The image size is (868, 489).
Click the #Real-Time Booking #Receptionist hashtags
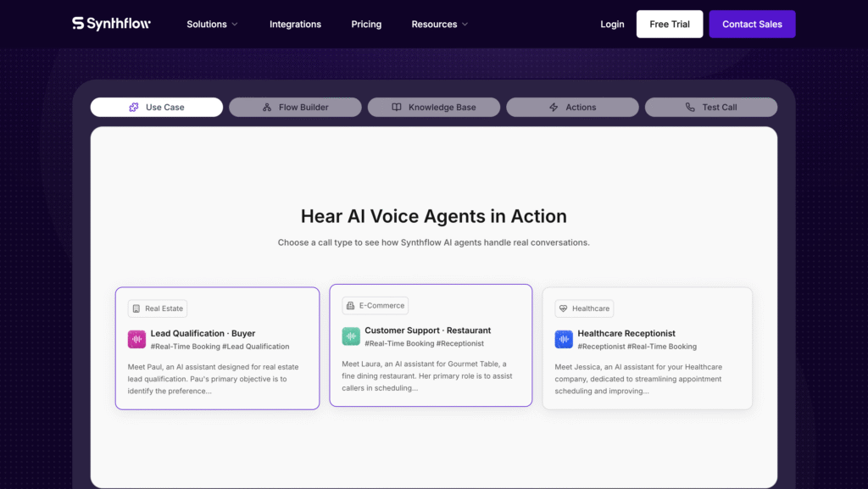pyautogui.click(x=424, y=343)
